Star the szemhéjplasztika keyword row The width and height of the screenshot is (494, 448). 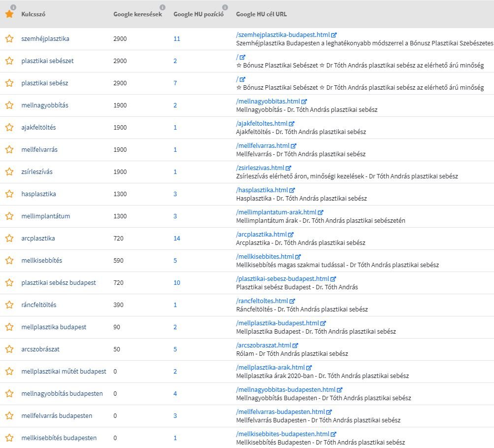pyautogui.click(x=9, y=39)
